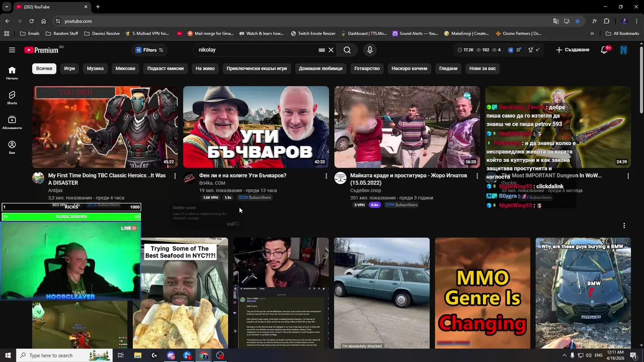Show hidden system tray icons

[x=564, y=355]
